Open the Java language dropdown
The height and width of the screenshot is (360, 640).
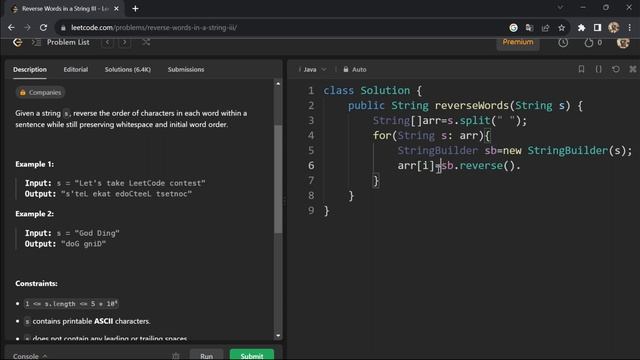(x=313, y=69)
